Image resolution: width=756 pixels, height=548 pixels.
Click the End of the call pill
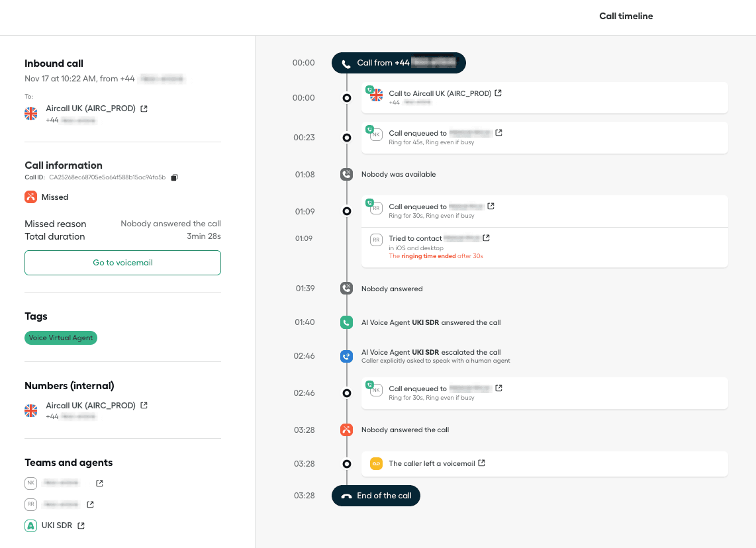[375, 495]
